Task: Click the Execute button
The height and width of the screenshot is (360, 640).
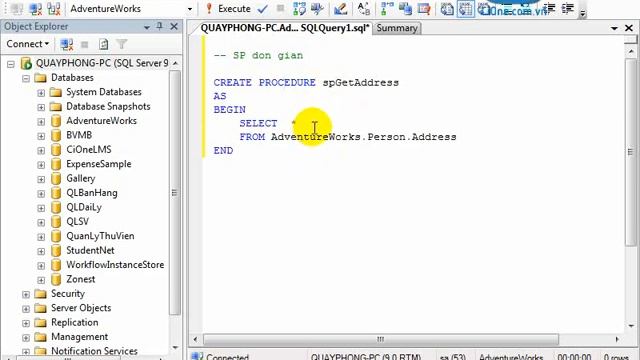Action: click(228, 9)
